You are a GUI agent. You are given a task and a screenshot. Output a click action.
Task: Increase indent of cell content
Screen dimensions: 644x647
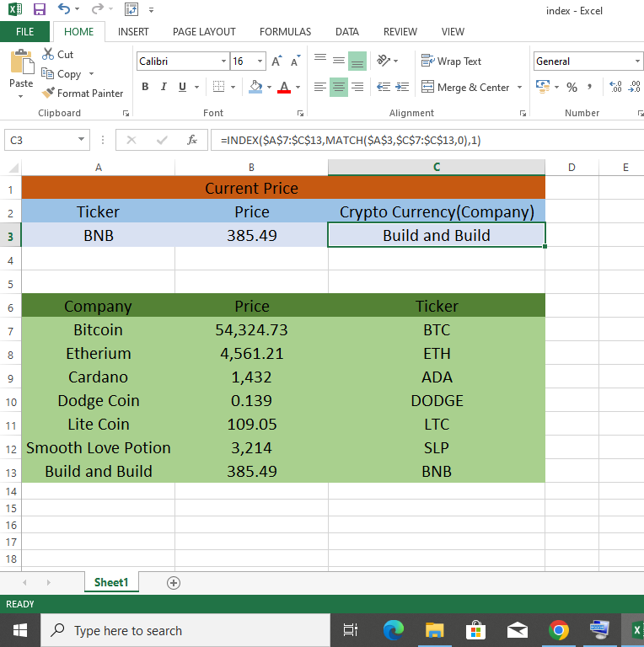[x=402, y=87]
